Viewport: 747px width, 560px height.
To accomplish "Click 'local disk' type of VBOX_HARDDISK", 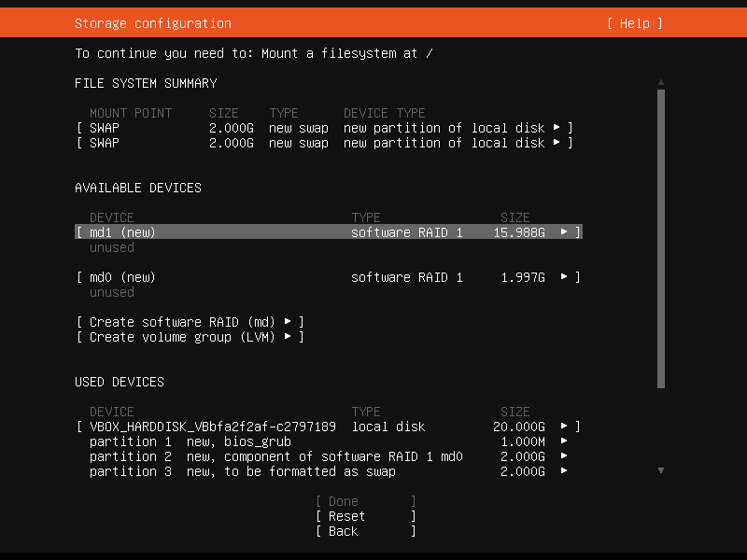I will point(388,427).
